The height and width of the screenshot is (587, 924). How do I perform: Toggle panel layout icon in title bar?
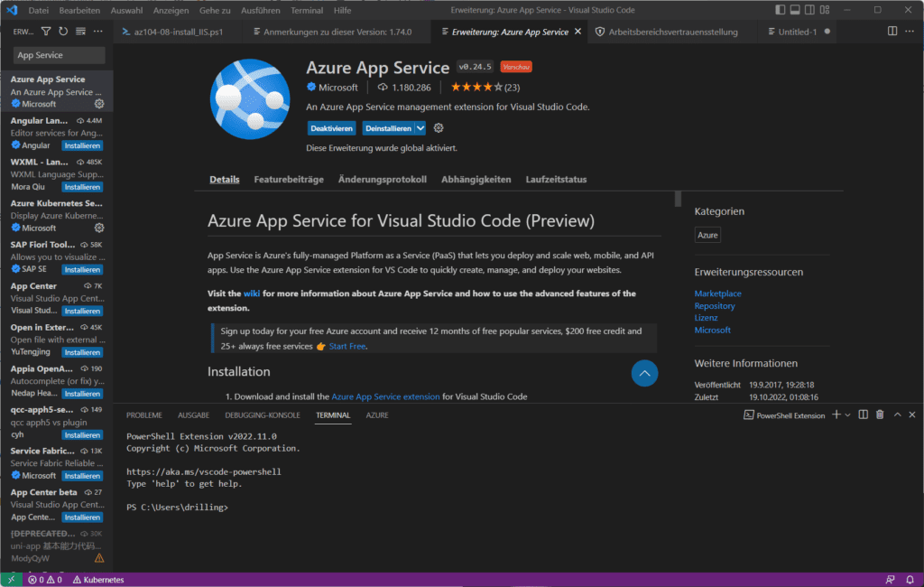(x=795, y=10)
